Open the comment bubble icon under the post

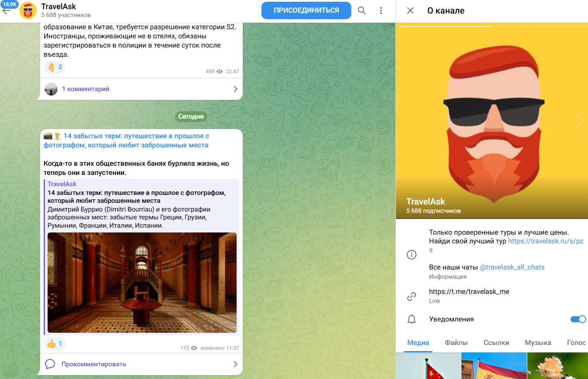pyautogui.click(x=50, y=364)
